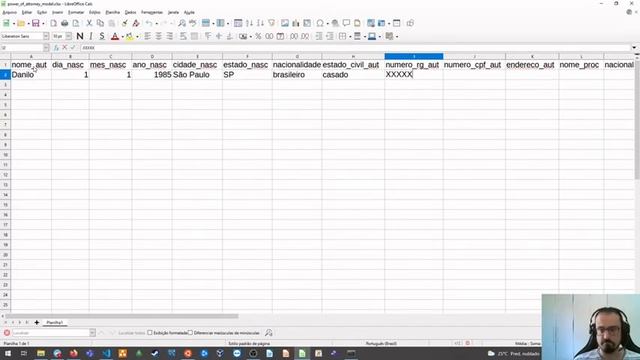Viewport: 640px width, 360px height.
Task: Clone formatting with the paintbrush icon
Action: click(125, 23)
